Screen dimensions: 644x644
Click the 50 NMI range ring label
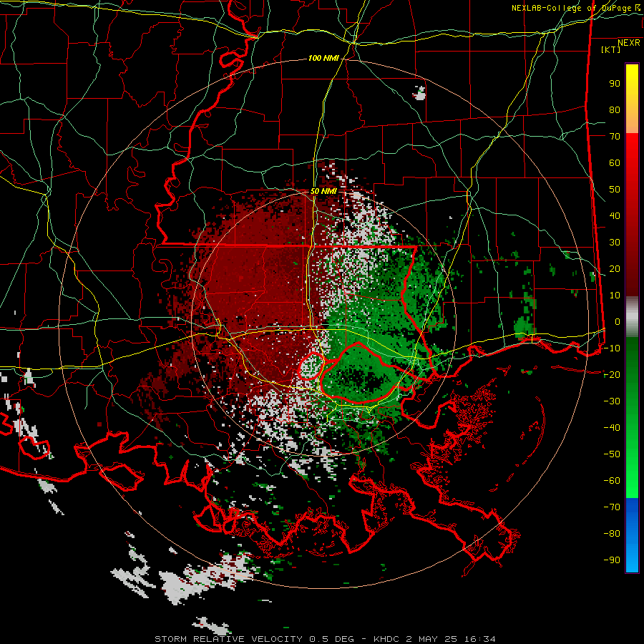pyautogui.click(x=323, y=191)
